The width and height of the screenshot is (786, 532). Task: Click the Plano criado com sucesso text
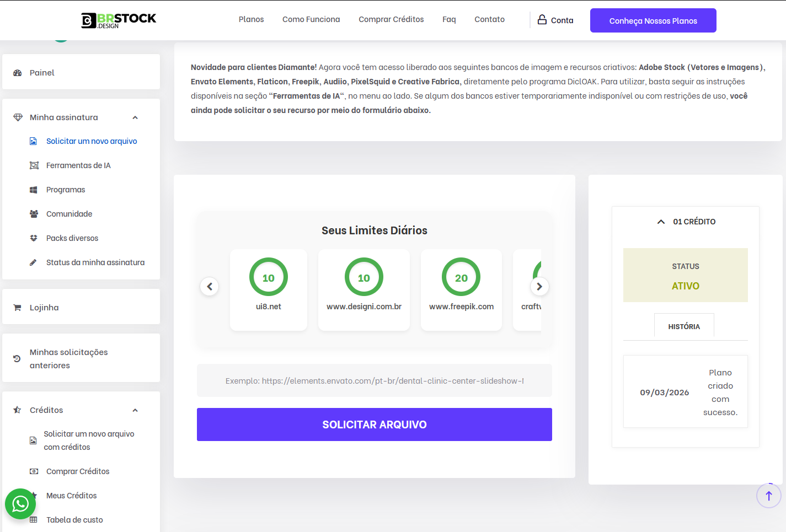pos(720,393)
